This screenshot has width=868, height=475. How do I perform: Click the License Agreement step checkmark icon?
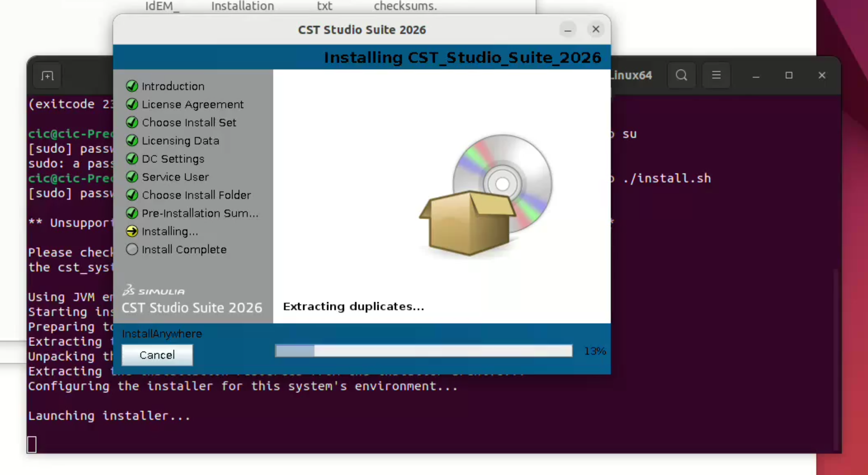tap(132, 104)
